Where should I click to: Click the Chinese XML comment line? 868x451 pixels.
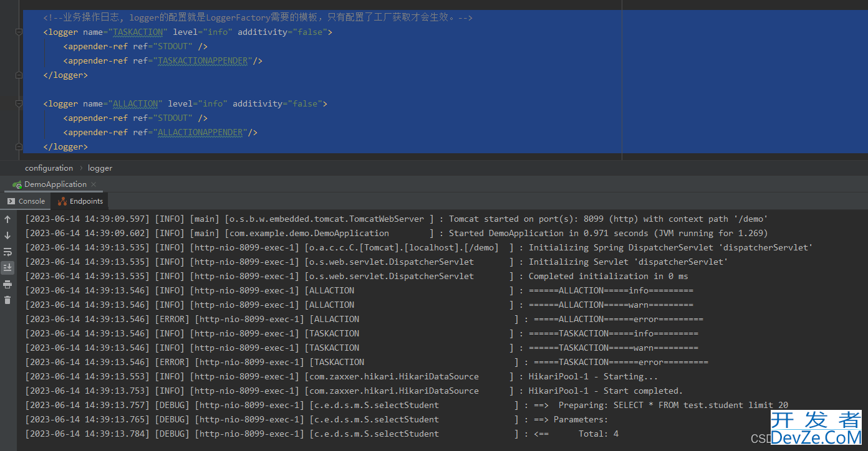258,17
